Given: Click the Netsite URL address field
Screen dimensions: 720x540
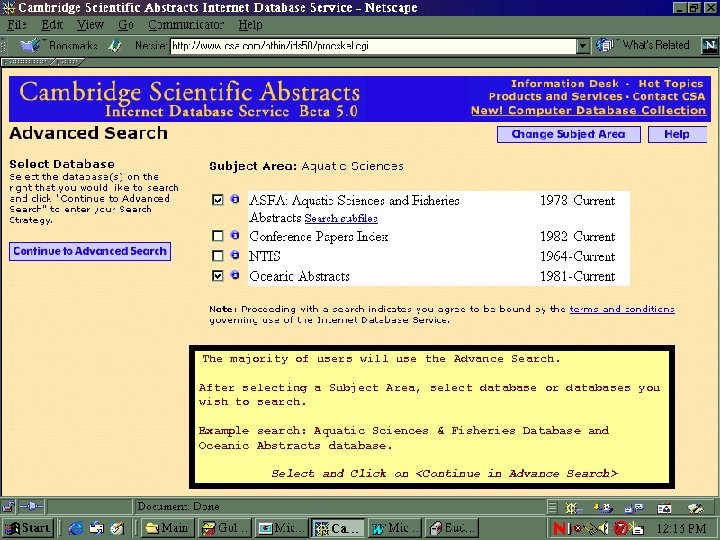Looking at the screenshot, I should [373, 45].
